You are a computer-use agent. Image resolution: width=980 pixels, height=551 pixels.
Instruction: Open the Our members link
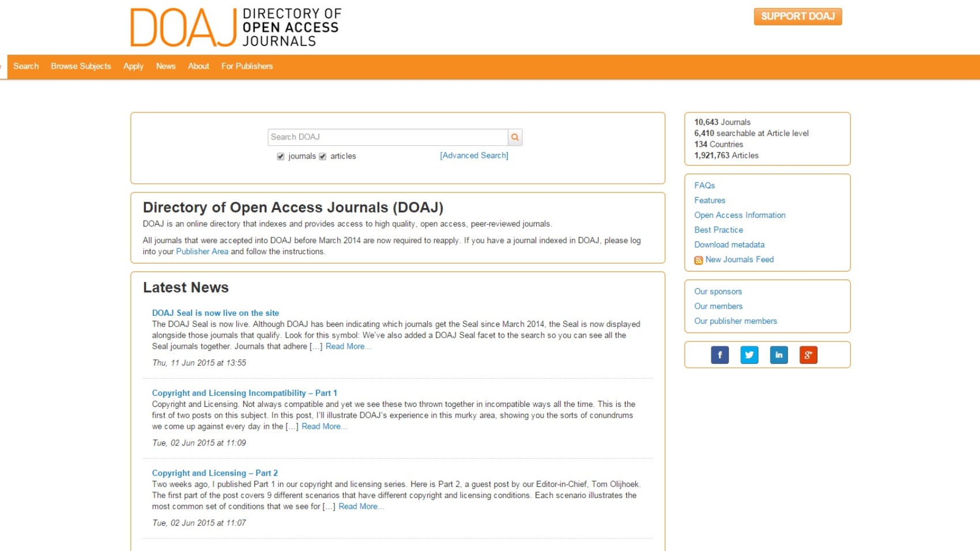coord(718,307)
